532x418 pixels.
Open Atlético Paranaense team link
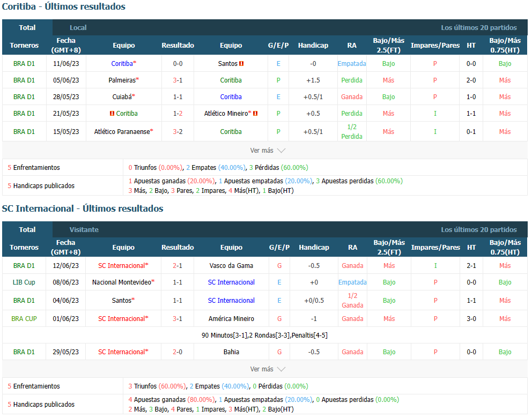click(122, 131)
